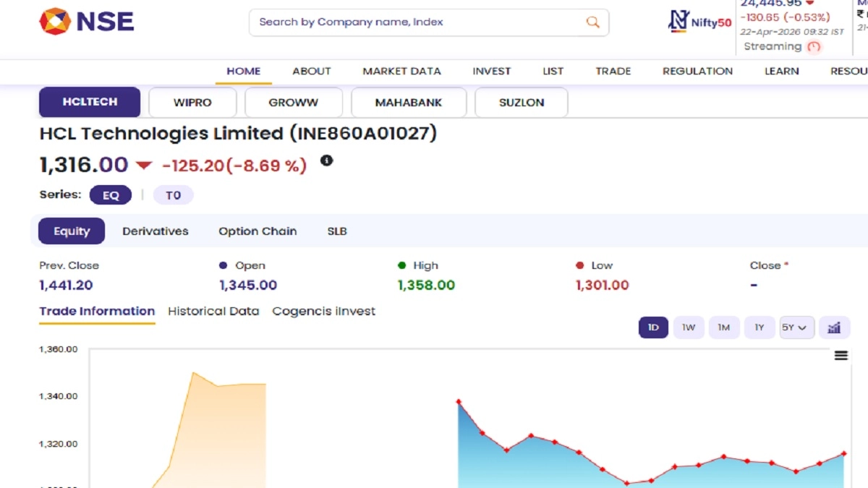The width and height of the screenshot is (868, 488).
Task: Select the WIPRO stock button
Action: 192,103
